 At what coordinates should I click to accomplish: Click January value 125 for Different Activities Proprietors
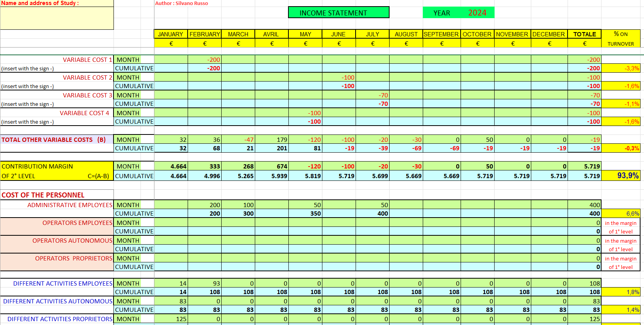coord(171,319)
